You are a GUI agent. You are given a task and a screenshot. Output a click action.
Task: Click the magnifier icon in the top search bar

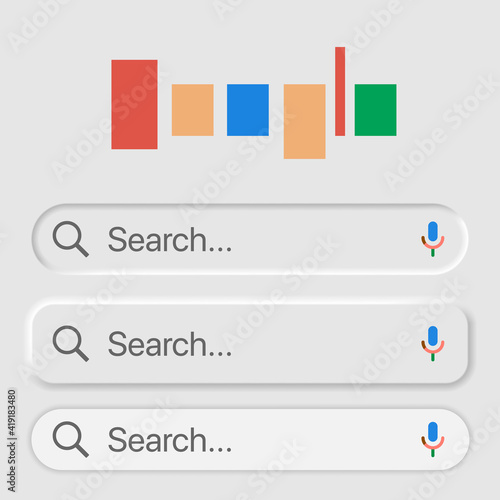tap(71, 239)
